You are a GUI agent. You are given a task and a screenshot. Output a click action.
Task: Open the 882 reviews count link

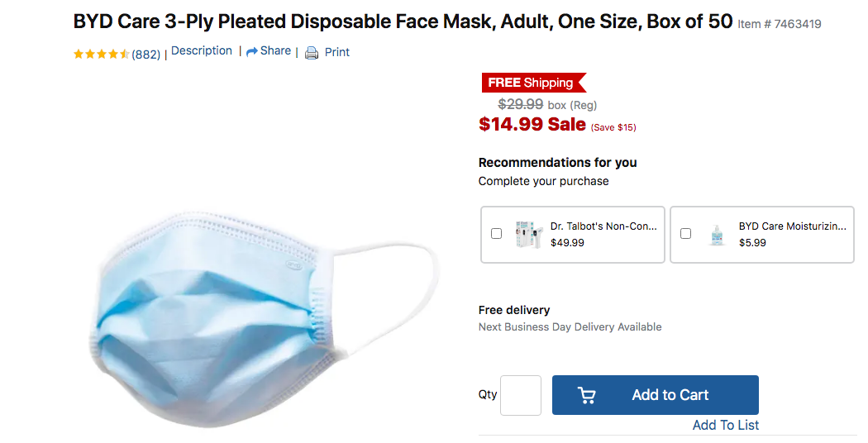pos(146,55)
